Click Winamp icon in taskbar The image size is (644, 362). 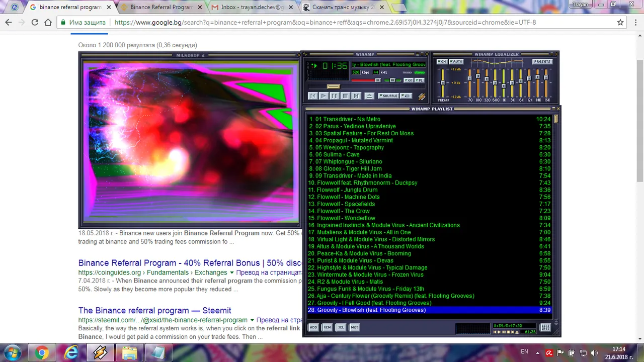pyautogui.click(x=100, y=353)
